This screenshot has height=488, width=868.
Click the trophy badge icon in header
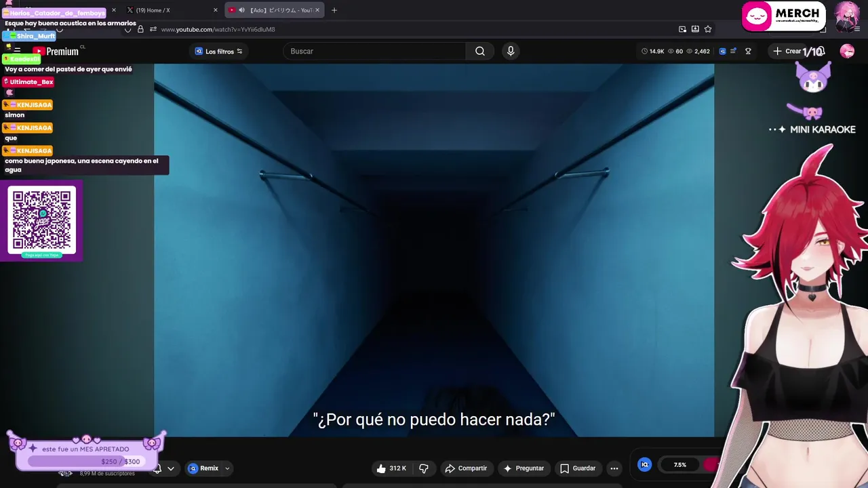748,52
